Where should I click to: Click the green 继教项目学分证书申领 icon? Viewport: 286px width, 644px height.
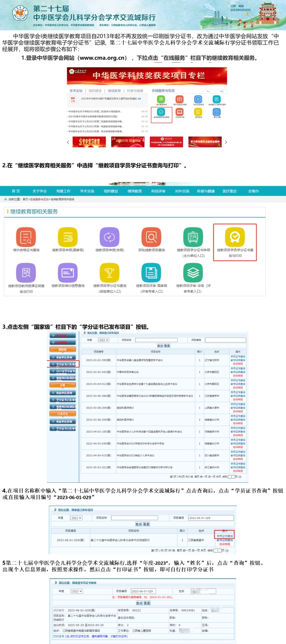193,237
